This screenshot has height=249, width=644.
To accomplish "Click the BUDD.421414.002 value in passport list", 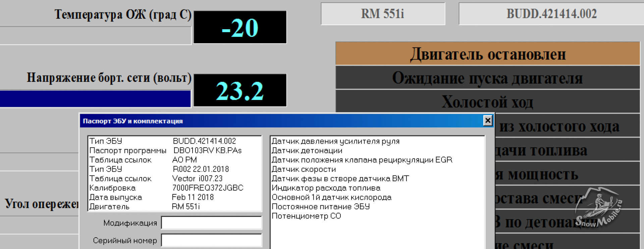I will pyautogui.click(x=204, y=141).
